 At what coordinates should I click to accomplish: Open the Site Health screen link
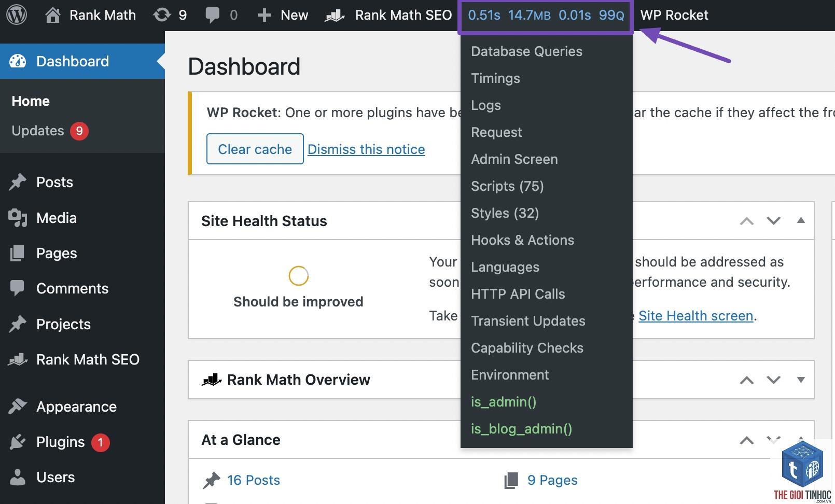(695, 316)
